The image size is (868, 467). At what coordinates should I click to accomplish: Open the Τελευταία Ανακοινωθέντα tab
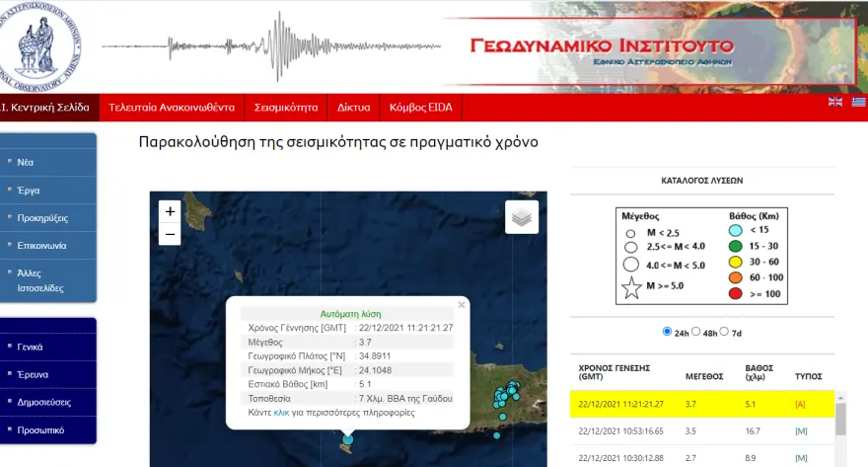tap(172, 107)
